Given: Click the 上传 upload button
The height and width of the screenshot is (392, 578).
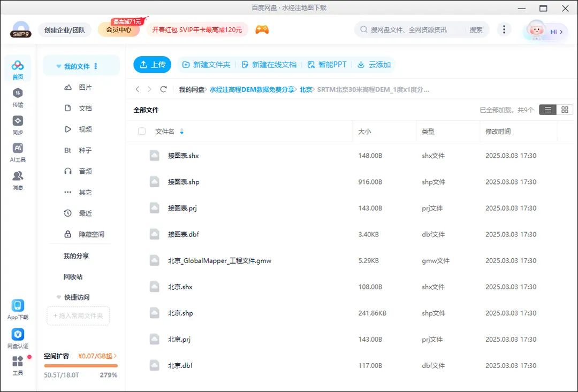Looking at the screenshot, I should point(152,65).
